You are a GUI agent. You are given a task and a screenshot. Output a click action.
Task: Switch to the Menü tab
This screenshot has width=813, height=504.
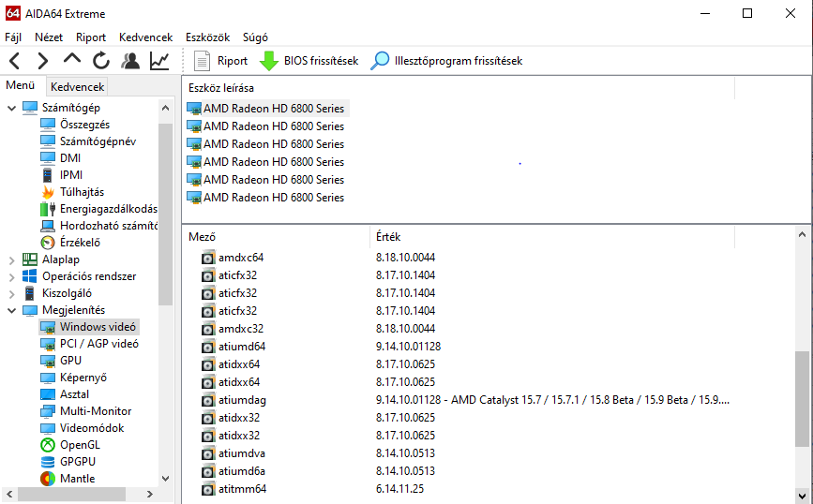click(x=21, y=85)
